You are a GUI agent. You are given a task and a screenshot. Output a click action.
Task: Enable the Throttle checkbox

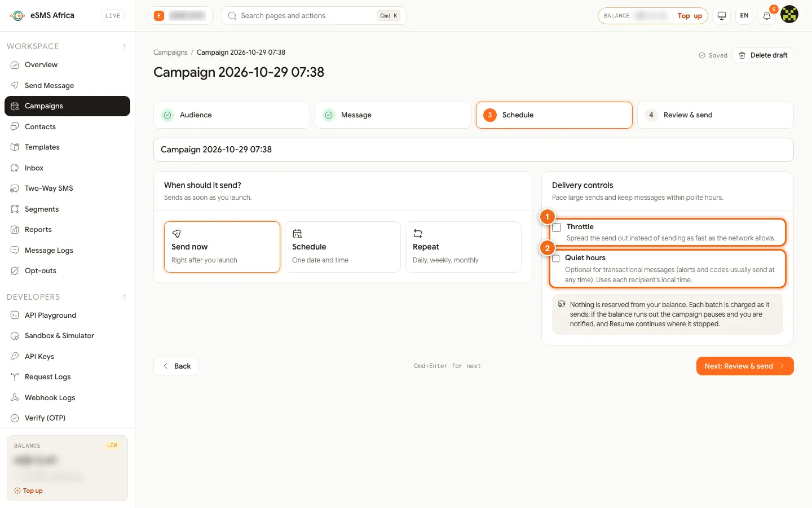coord(557,227)
